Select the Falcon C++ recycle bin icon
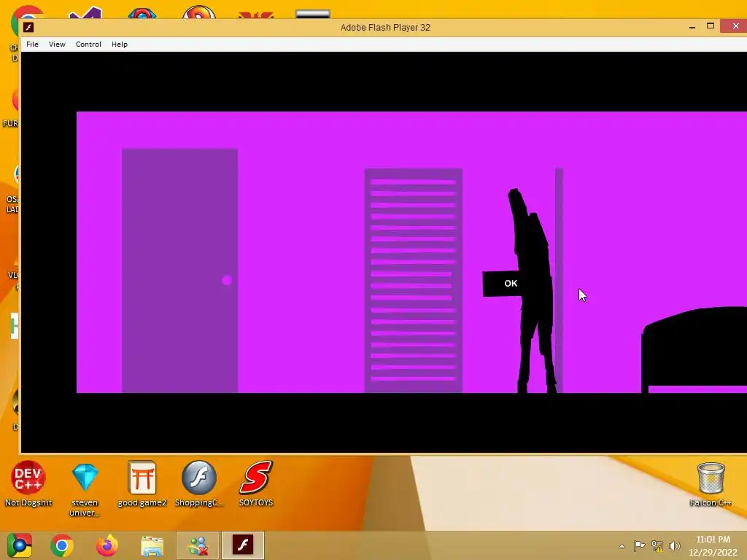This screenshot has height=560, width=747. click(x=711, y=484)
